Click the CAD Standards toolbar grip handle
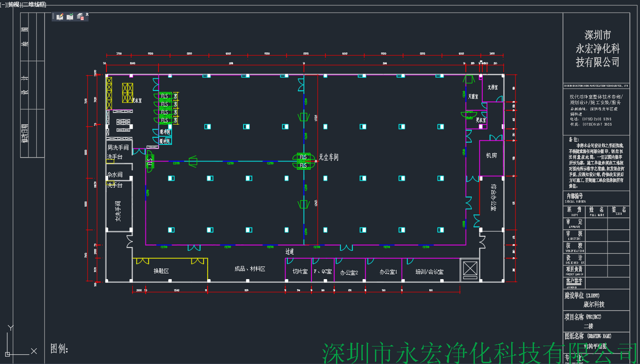Screen dimensions: 640x364 [53, 17]
